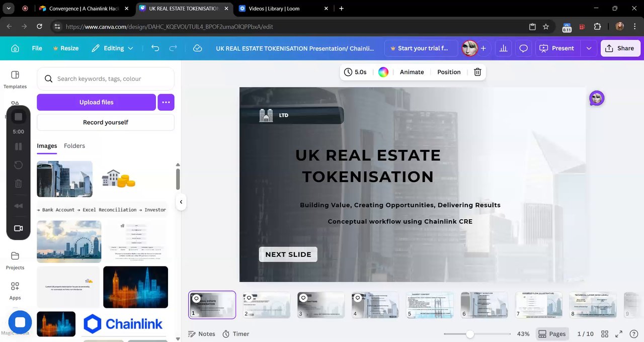The width and height of the screenshot is (644, 342).
Task: Open the browser tab search dropdown
Action: [x=9, y=9]
